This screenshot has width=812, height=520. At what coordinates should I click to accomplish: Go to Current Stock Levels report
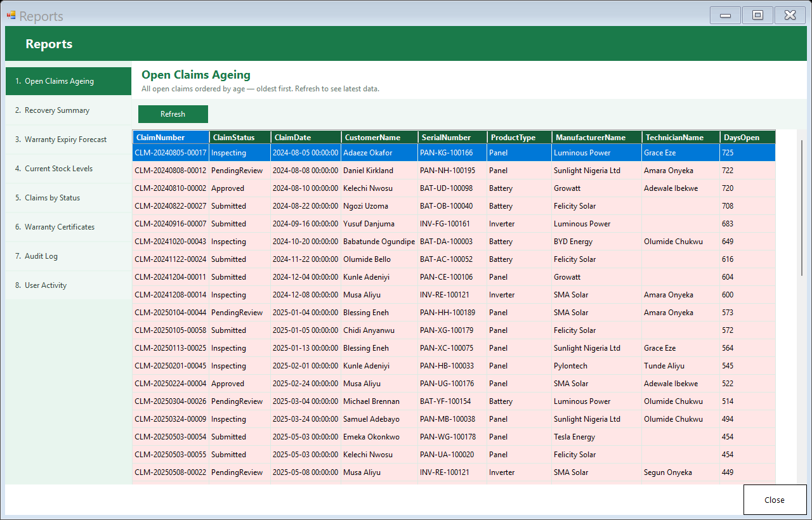coord(69,169)
